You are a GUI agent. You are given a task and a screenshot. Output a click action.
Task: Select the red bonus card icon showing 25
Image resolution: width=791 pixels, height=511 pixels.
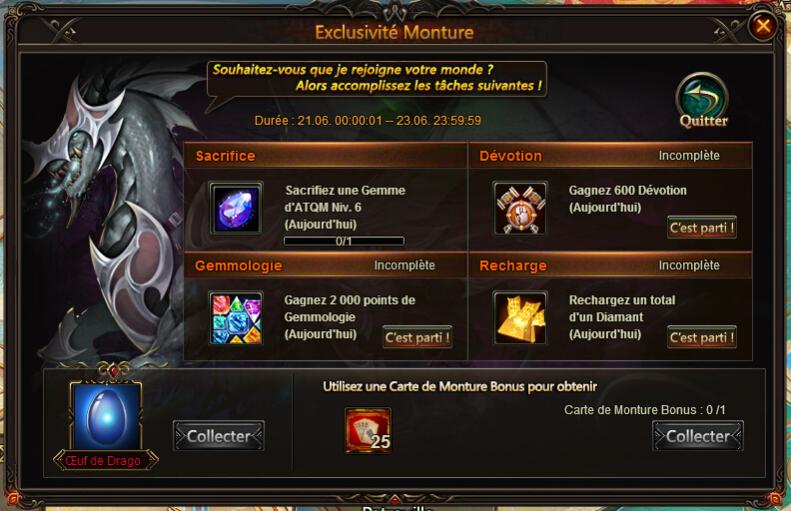pyautogui.click(x=368, y=430)
